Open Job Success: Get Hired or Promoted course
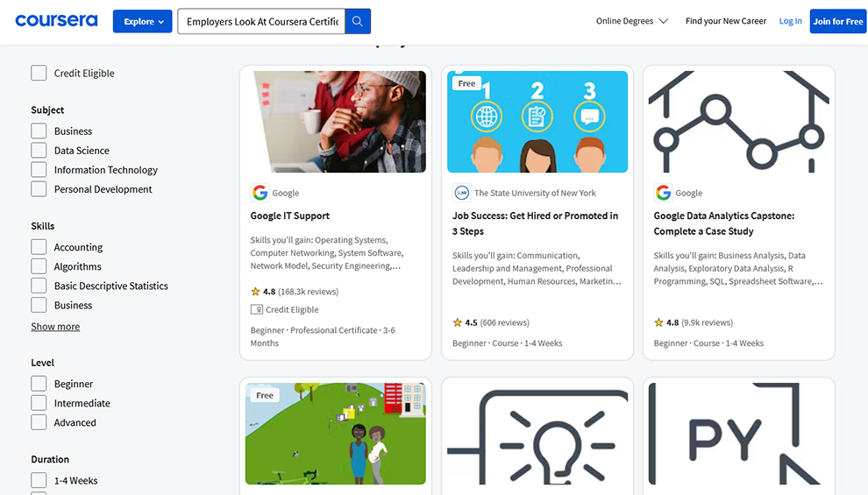 pyautogui.click(x=536, y=223)
